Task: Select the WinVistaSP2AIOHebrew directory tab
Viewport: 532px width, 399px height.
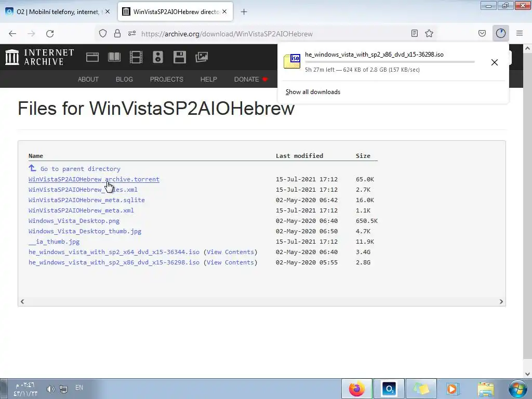Action: 175,12
